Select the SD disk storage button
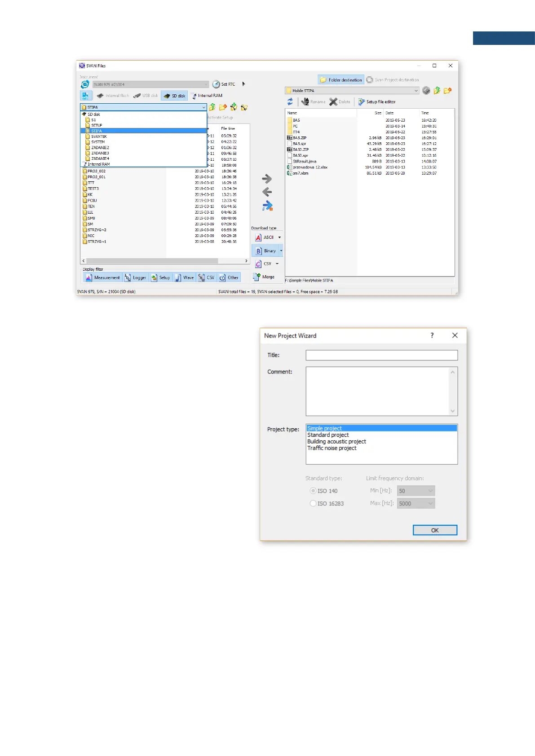Image resolution: width=535 pixels, height=756 pixels. 174,96
